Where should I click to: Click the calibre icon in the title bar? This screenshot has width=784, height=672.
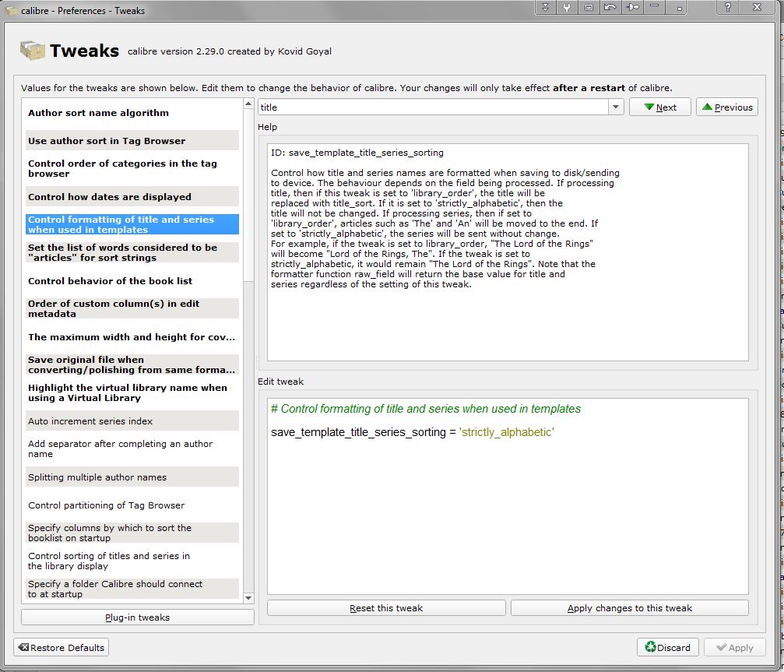(11, 10)
